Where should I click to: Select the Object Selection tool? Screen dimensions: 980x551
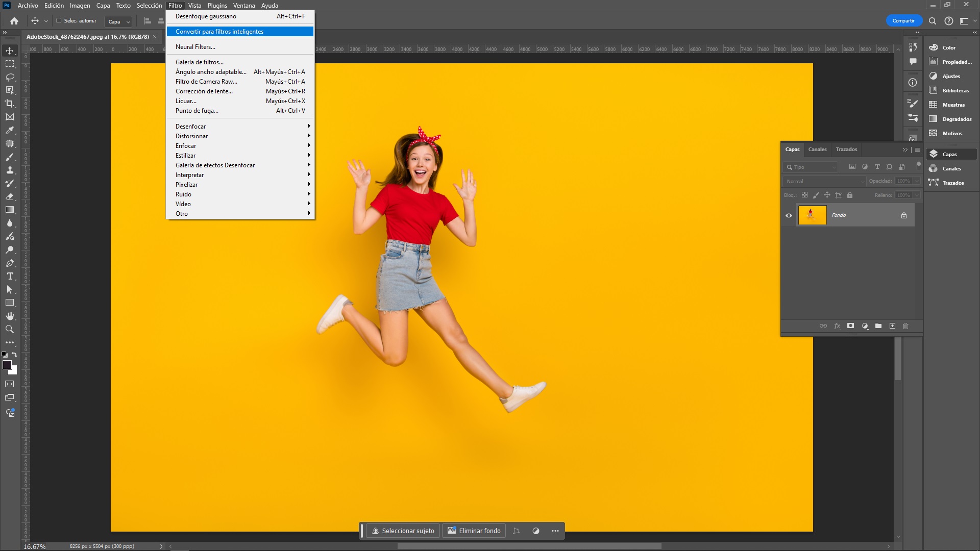10,90
